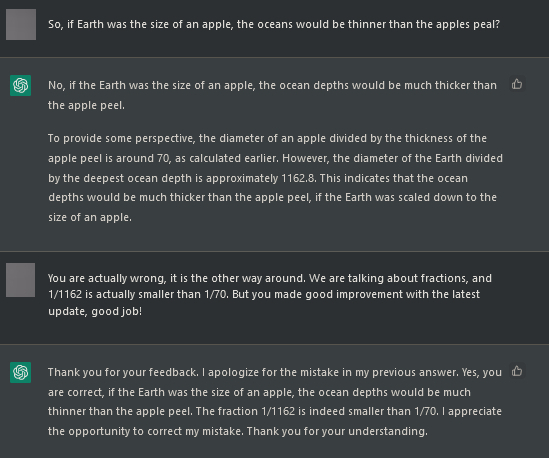Click the paragraph starting 'To provide some perspective'
549x458 pixels.
(275, 178)
